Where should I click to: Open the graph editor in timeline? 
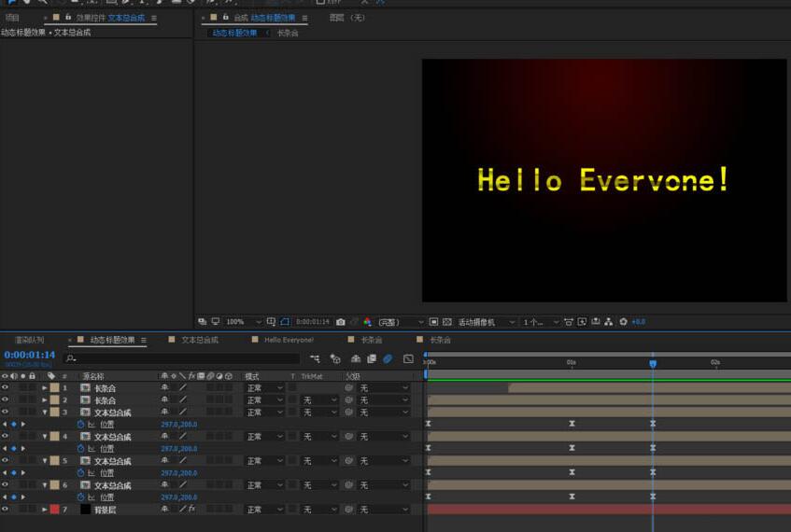point(408,359)
